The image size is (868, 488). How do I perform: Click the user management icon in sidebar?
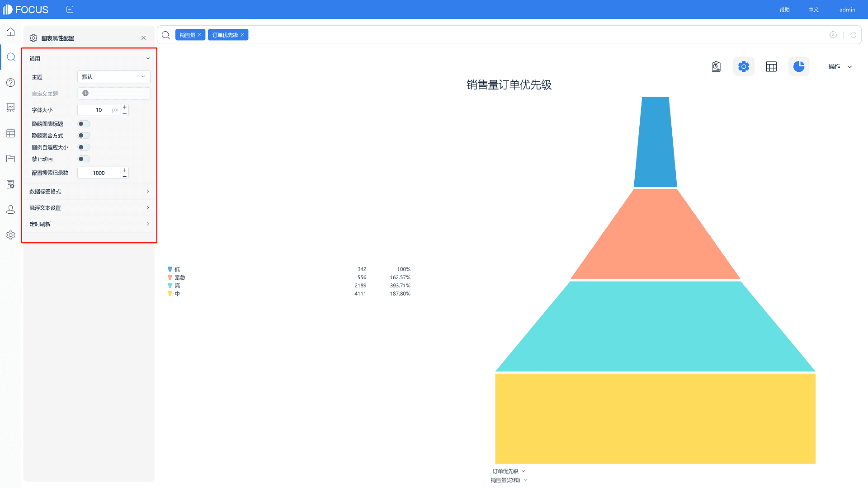point(11,209)
